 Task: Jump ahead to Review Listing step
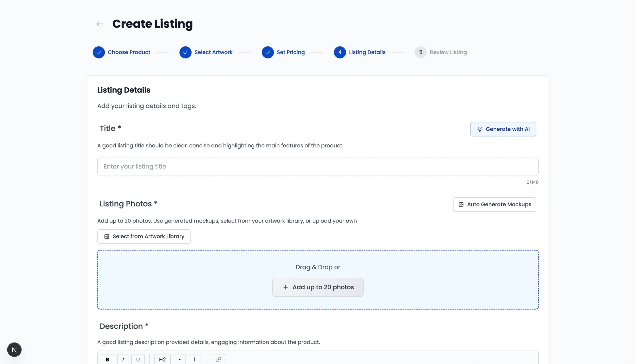[448, 52]
